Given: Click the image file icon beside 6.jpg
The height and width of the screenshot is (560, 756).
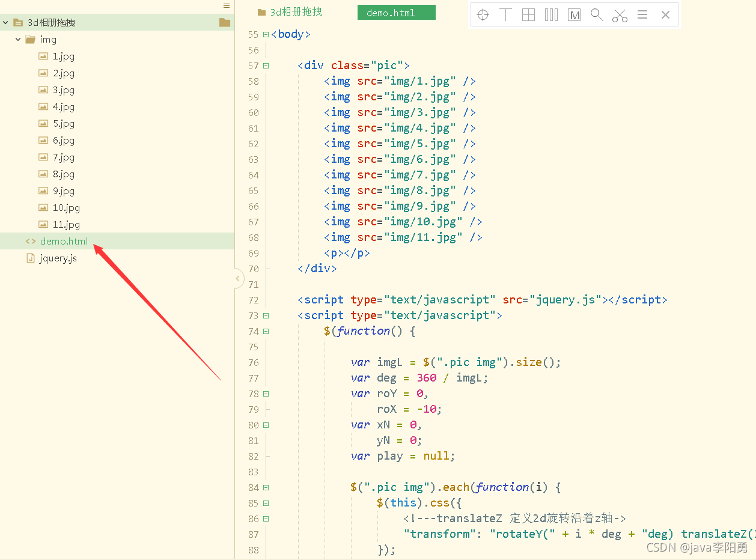Looking at the screenshot, I should (43, 141).
